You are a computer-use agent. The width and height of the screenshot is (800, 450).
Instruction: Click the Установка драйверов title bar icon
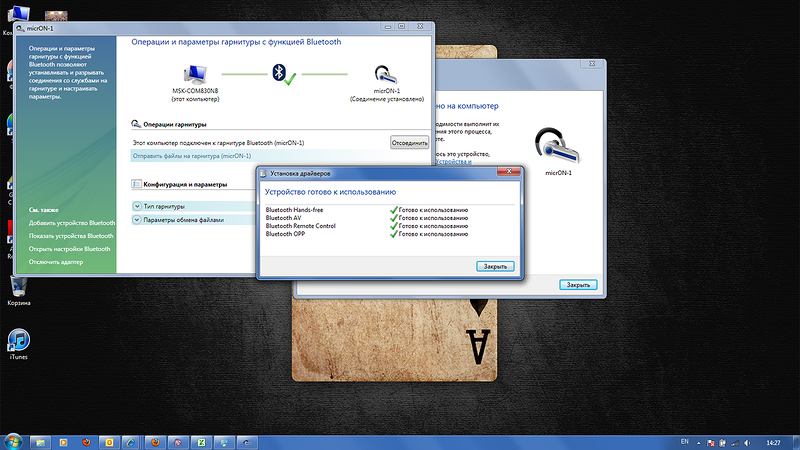(263, 173)
